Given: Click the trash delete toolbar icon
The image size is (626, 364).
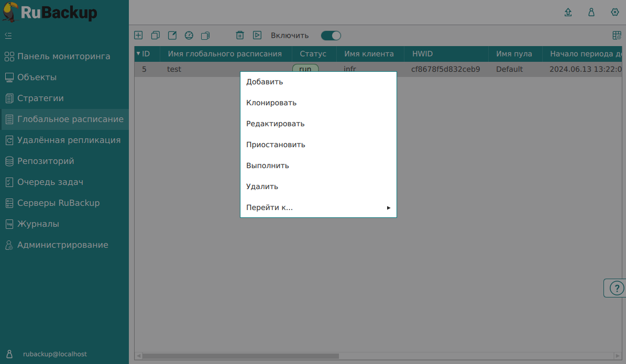Looking at the screenshot, I should tap(240, 36).
